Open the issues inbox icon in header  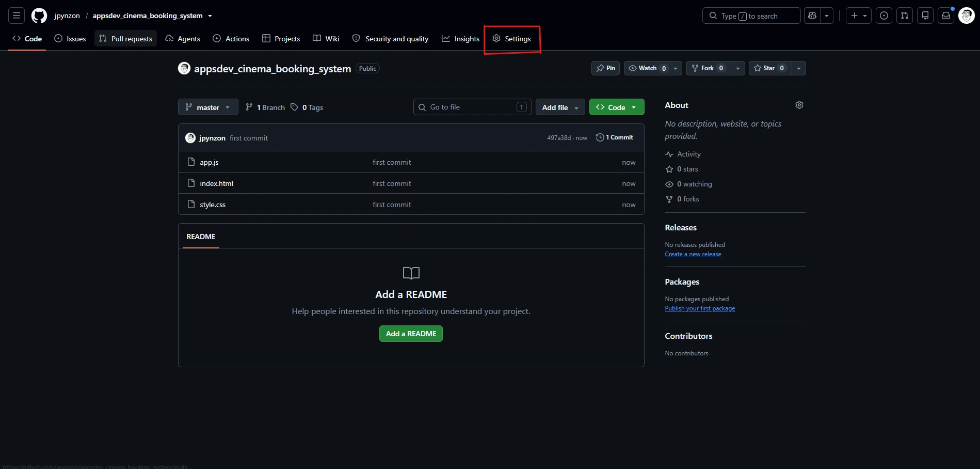(884, 16)
